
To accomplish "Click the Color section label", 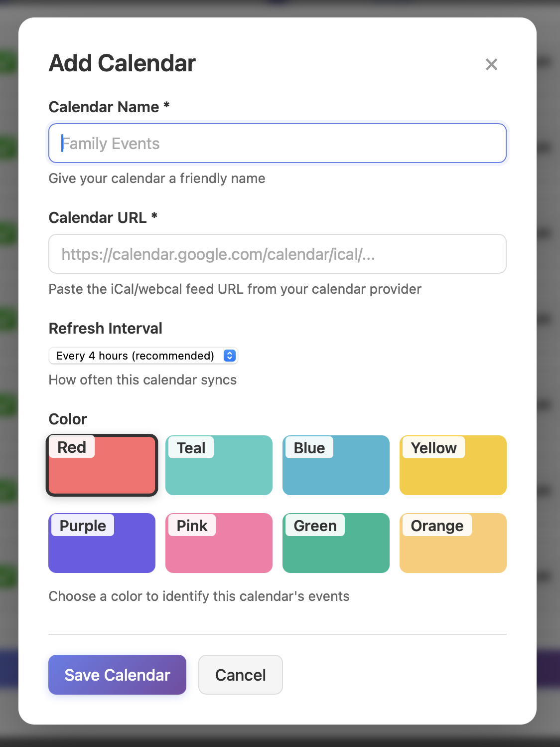I will (67, 419).
